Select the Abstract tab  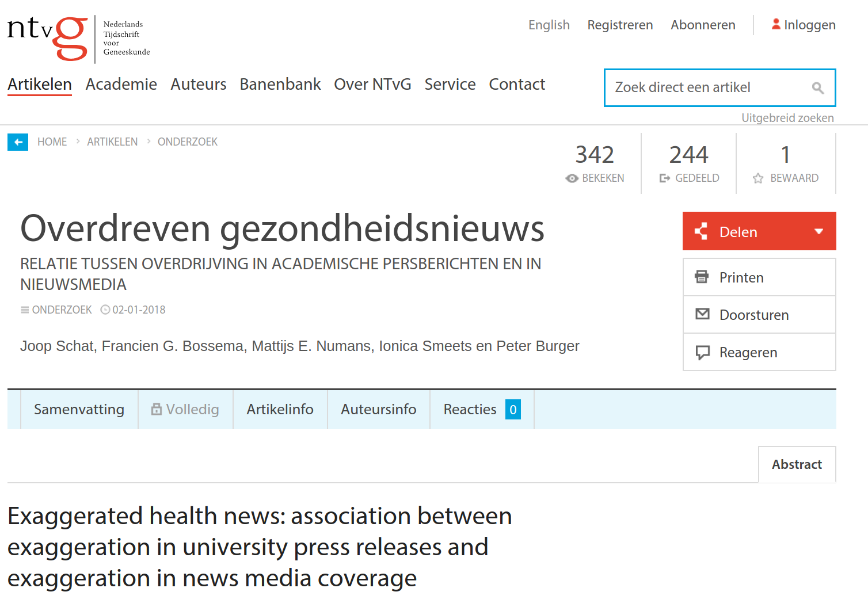(x=797, y=464)
